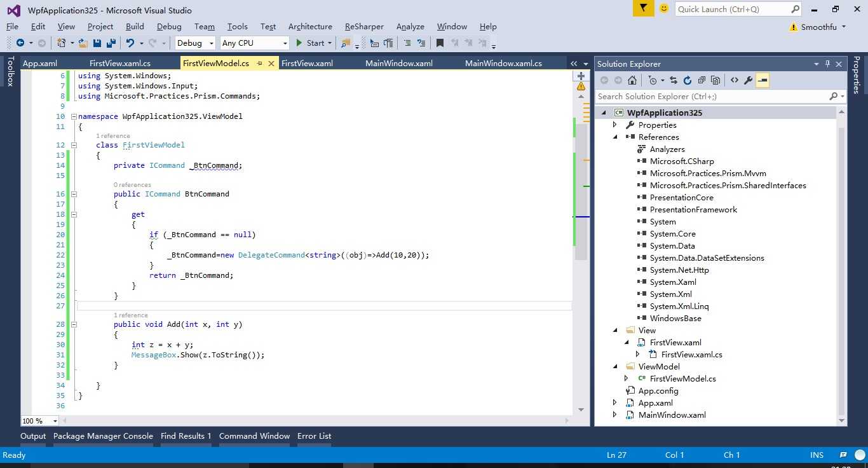The image size is (868, 468).
Task: Click the Solution Explorer Refresh icon
Action: tap(688, 80)
